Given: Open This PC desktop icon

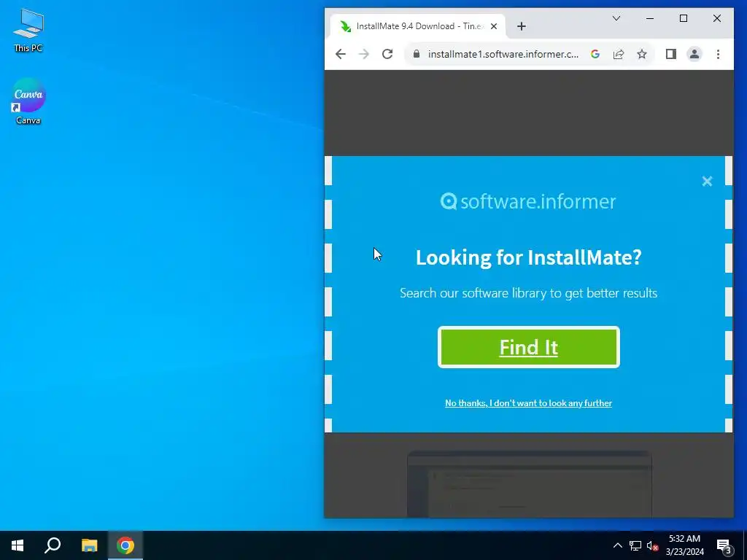Looking at the screenshot, I should pyautogui.click(x=28, y=31).
